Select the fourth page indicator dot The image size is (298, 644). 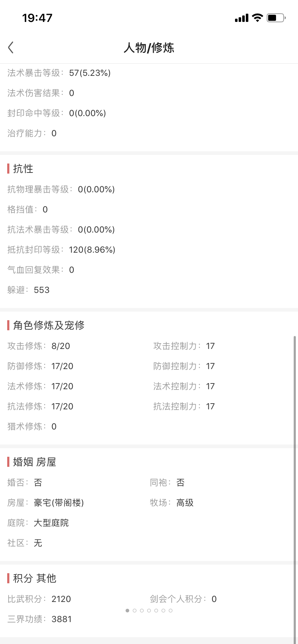point(149,610)
